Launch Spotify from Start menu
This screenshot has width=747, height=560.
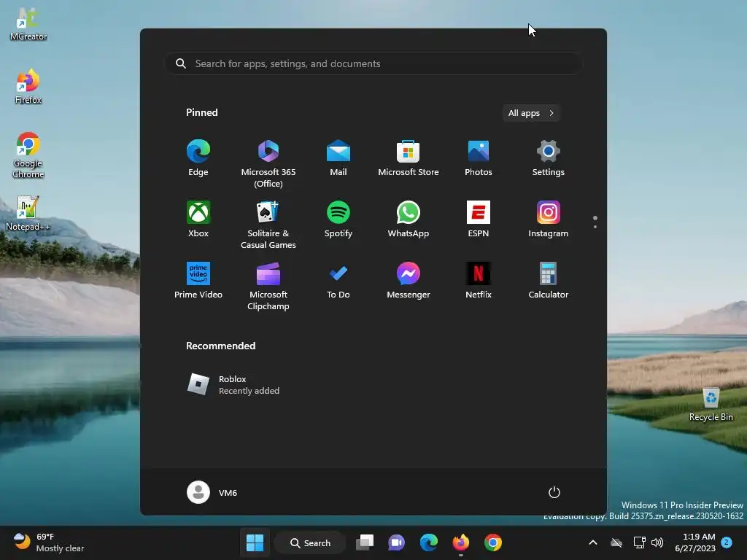pyautogui.click(x=338, y=219)
